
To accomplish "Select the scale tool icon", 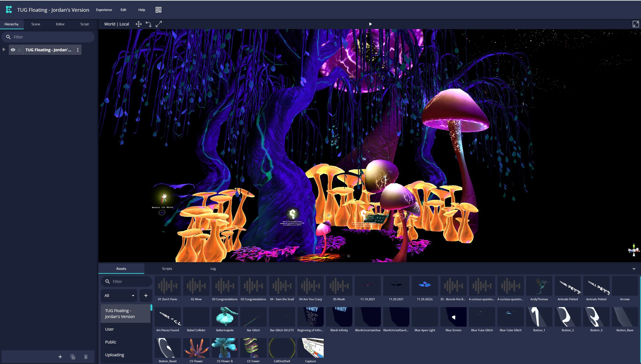I will (159, 24).
